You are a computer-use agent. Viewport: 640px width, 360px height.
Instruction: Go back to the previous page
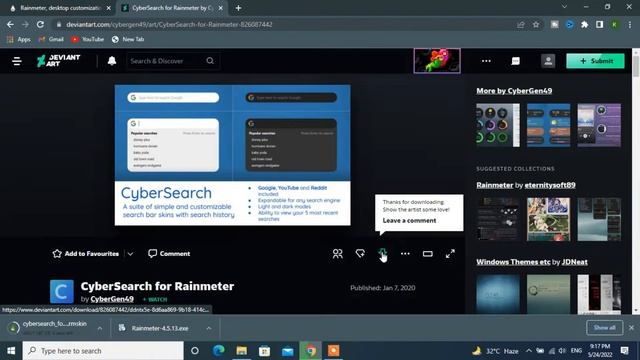click(x=10, y=24)
